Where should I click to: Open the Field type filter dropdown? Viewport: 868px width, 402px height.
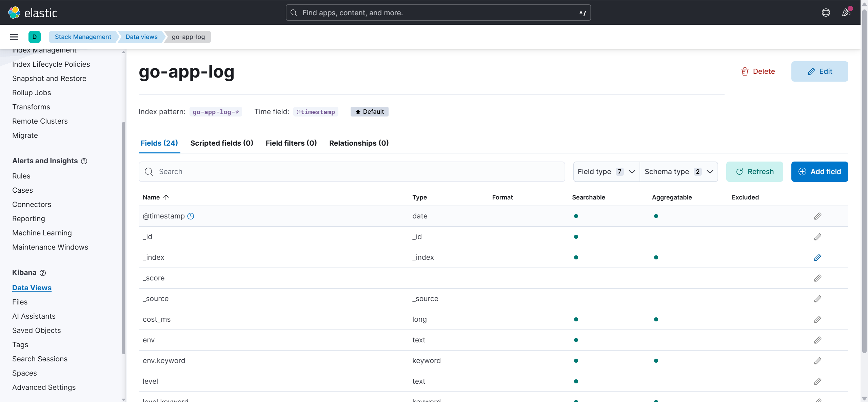[x=606, y=172]
